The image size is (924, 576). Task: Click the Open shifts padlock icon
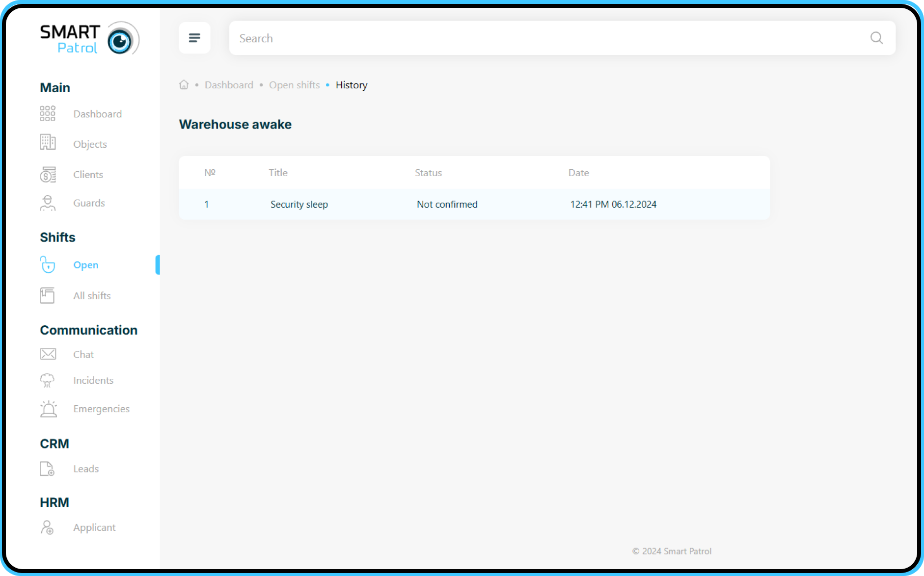48,265
